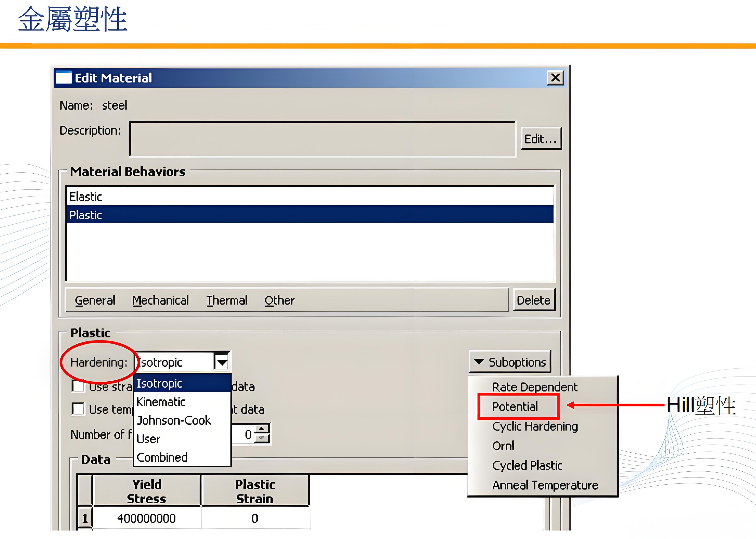Close the Edit Material dialog
The image size is (756, 539).
click(555, 78)
